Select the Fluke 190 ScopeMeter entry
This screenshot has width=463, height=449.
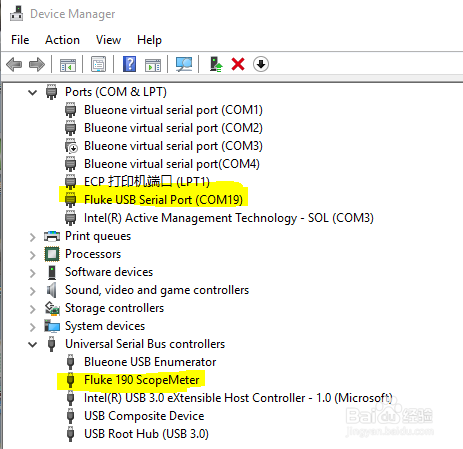click(x=142, y=380)
